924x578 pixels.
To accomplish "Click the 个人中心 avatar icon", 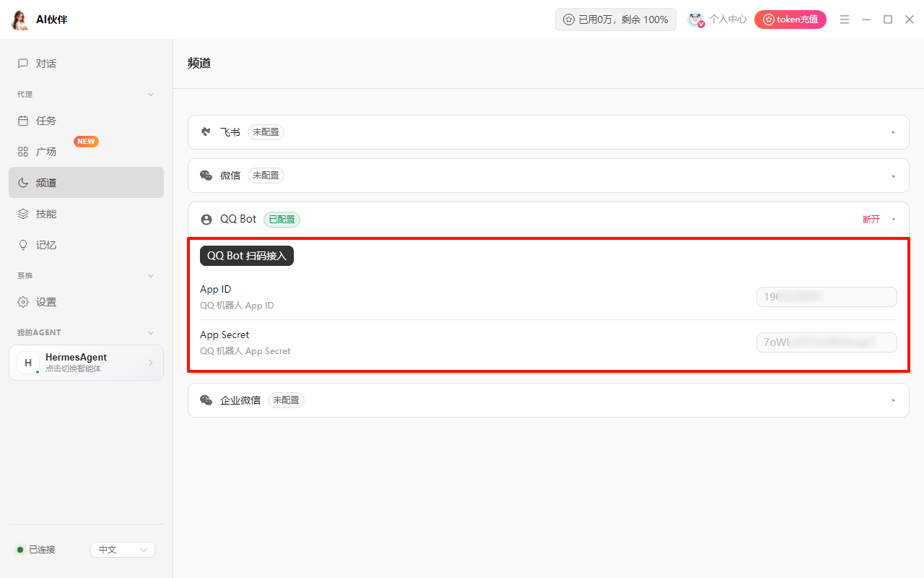I will 696,20.
